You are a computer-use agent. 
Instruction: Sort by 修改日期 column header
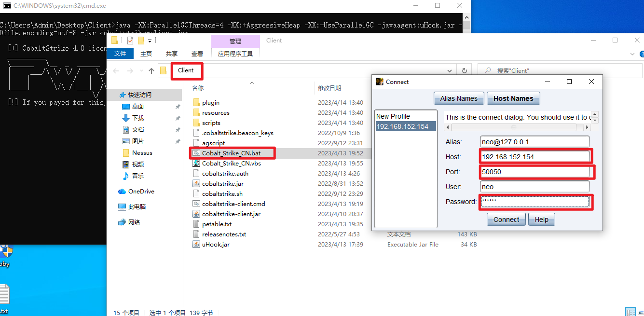click(329, 88)
